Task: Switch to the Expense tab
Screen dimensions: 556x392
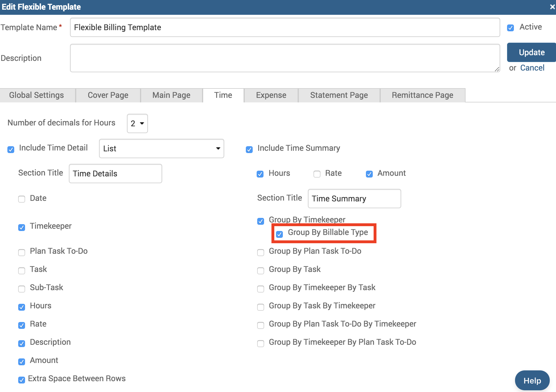Action: [x=271, y=95]
